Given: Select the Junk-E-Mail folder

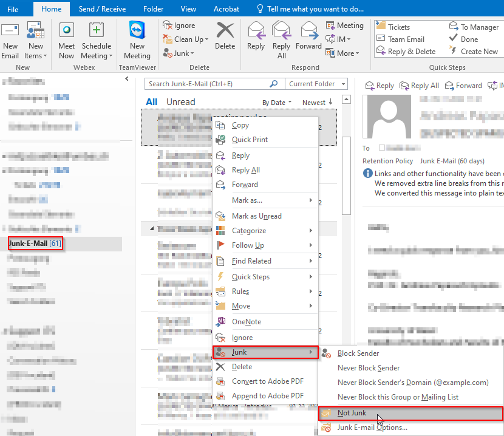Looking at the screenshot, I should click(x=35, y=244).
